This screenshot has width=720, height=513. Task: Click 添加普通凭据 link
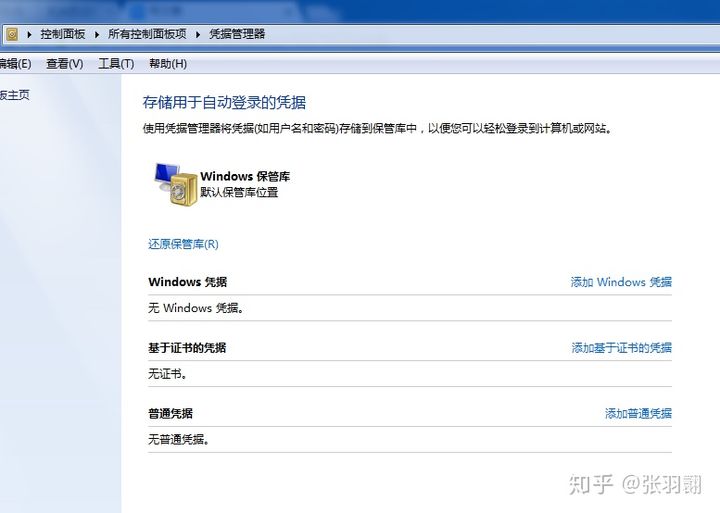638,413
